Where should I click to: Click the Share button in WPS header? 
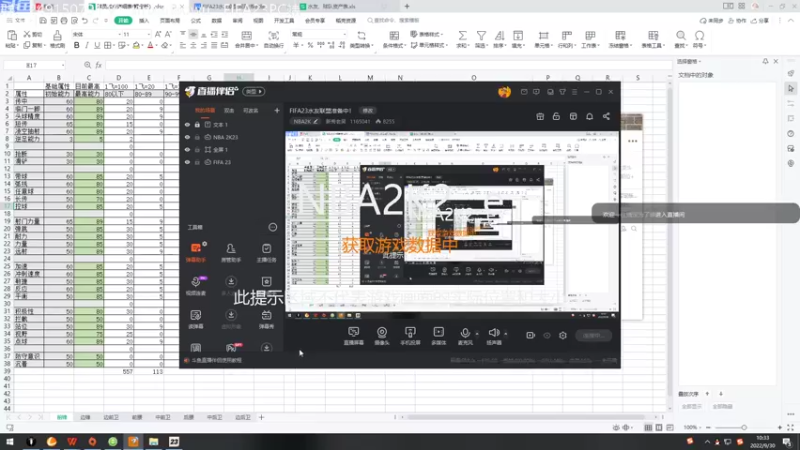click(x=761, y=20)
